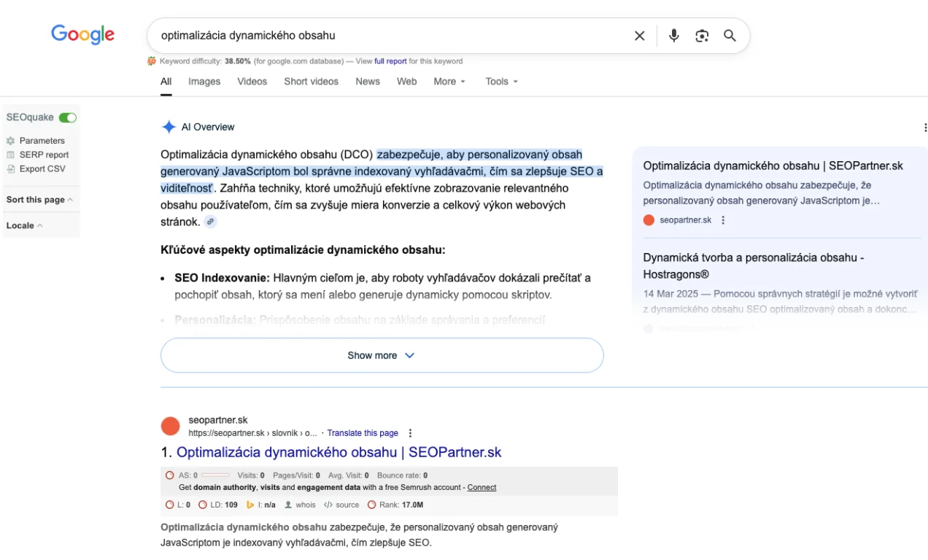This screenshot has width=928, height=560.
Task: Open SEOquake Export CSV option
Action: coord(42,168)
